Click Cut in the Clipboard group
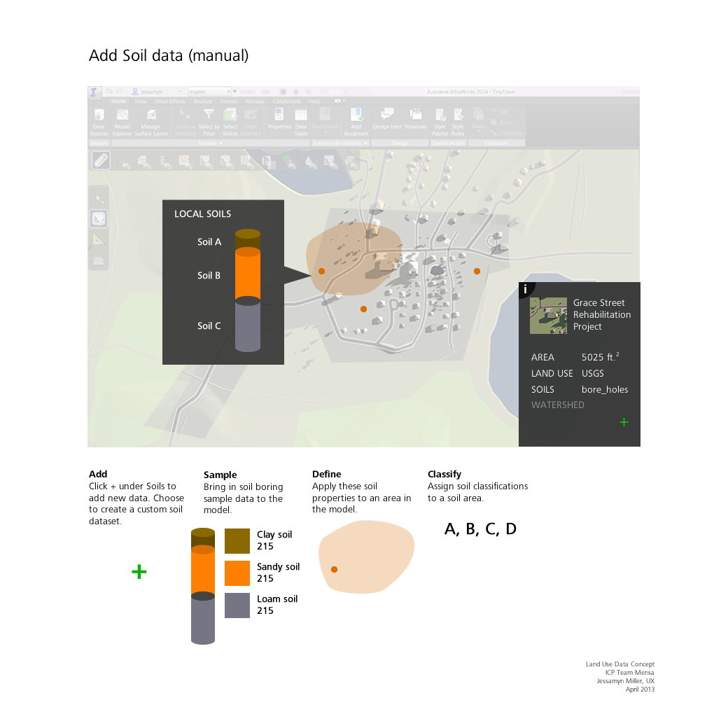The width and height of the screenshot is (728, 728). click(x=500, y=111)
